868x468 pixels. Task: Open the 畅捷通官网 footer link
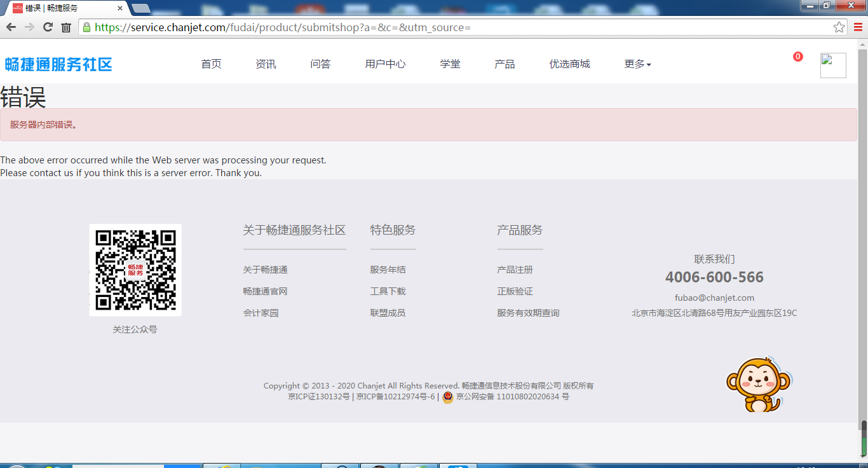pyautogui.click(x=266, y=291)
